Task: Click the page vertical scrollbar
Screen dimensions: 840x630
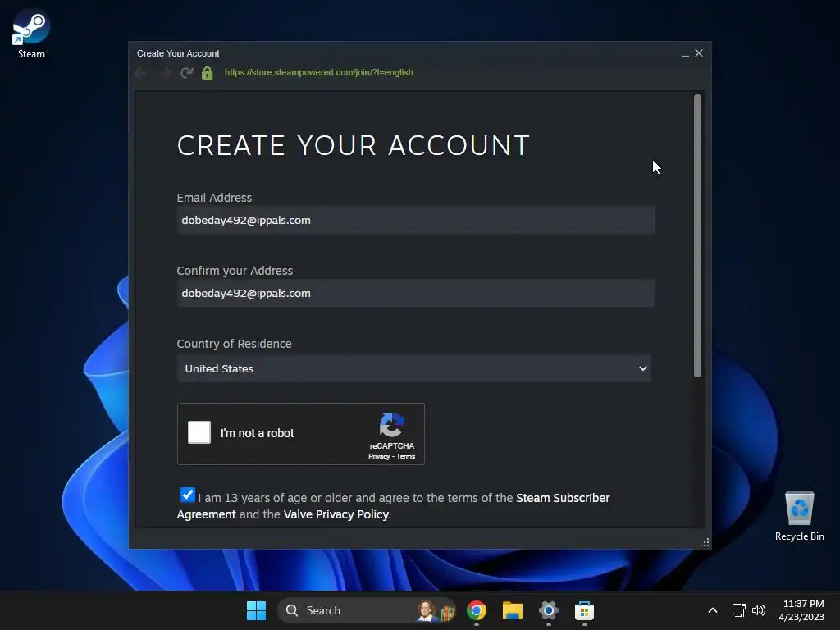Action: point(697,235)
